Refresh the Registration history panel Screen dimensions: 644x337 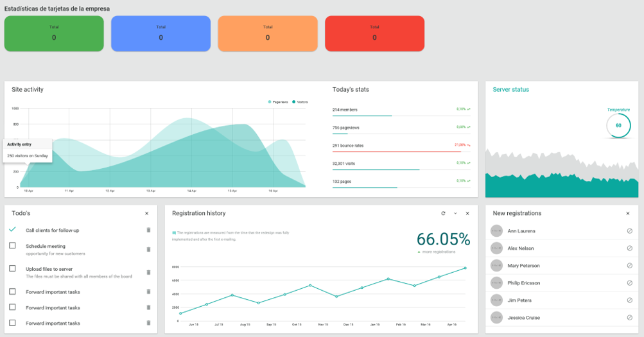(443, 214)
